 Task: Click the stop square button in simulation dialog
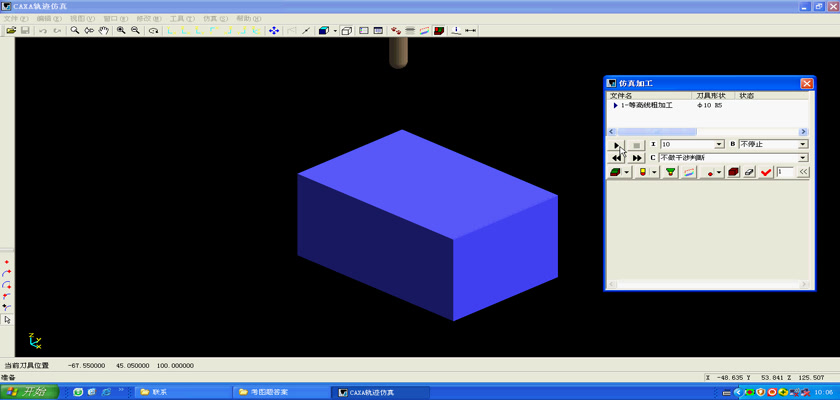pos(636,145)
